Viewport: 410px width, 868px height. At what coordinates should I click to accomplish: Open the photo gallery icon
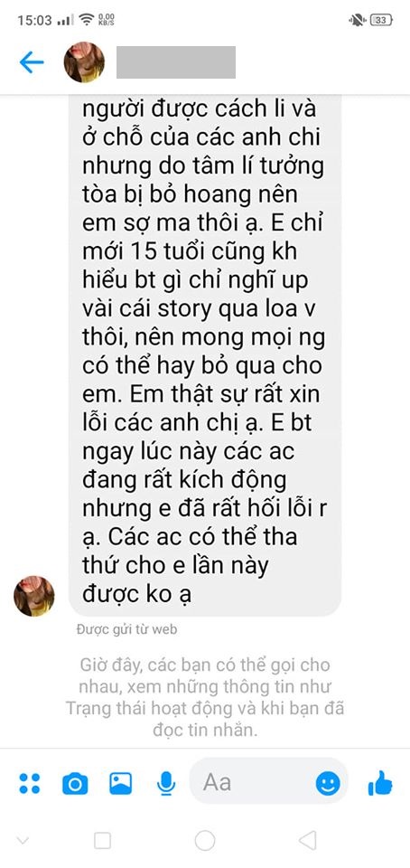[x=120, y=783]
